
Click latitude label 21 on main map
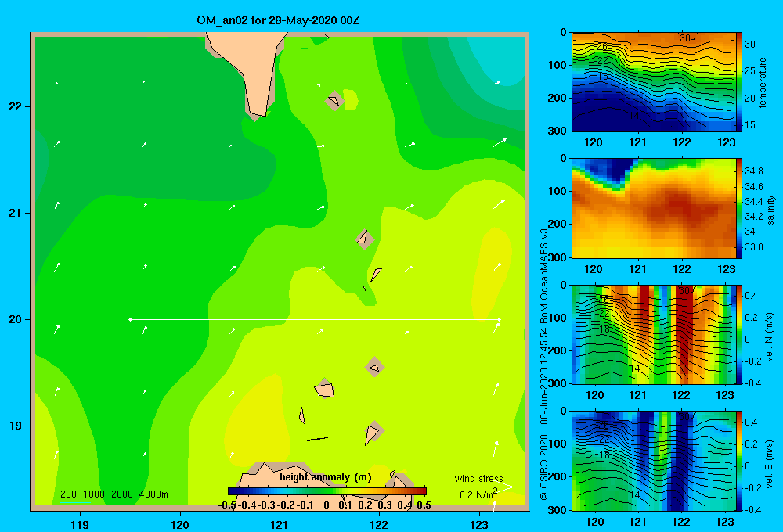(x=16, y=213)
